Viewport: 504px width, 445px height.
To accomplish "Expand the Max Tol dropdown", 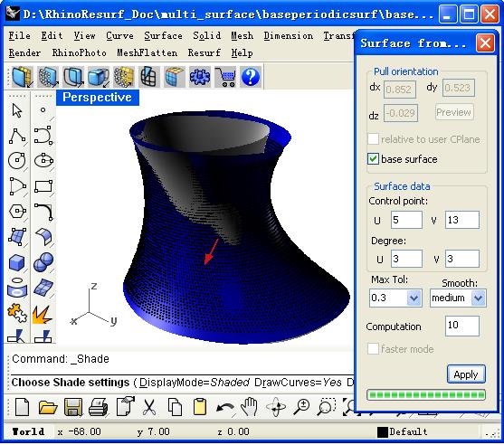I will click(x=414, y=298).
